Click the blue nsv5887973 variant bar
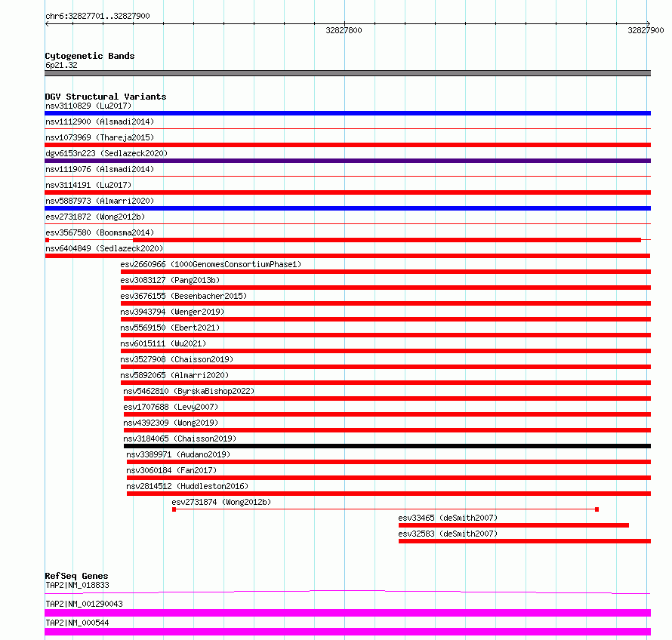The width and height of the screenshot is (672, 640). (347, 208)
